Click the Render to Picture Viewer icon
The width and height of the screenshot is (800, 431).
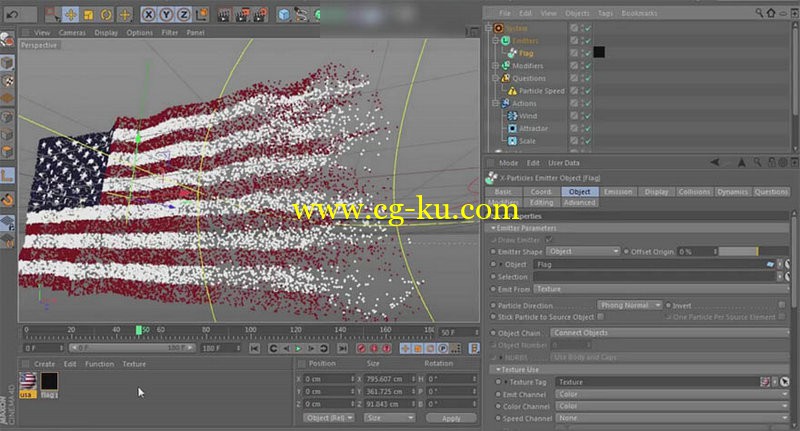coord(242,15)
